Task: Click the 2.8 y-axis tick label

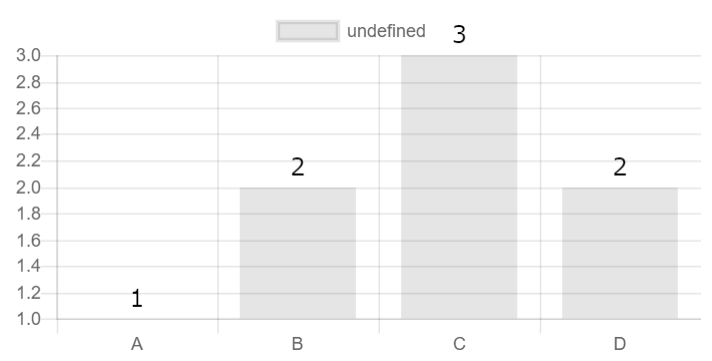Action: 28,82
